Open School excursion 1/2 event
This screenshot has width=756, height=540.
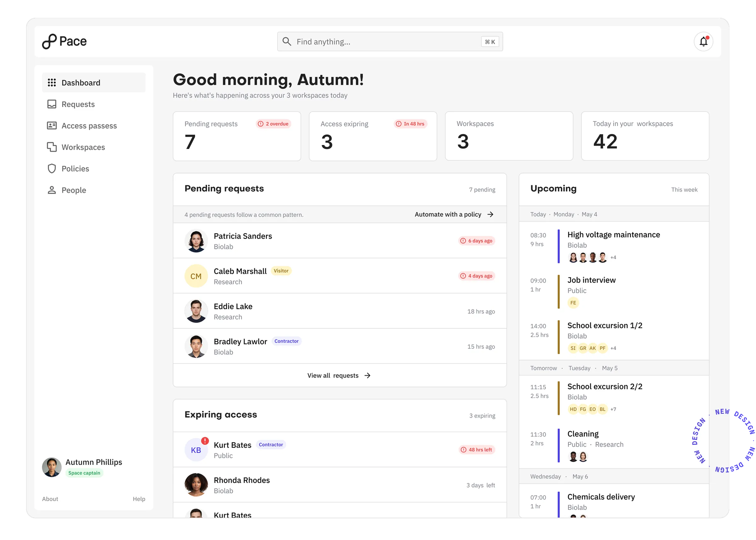(613, 337)
